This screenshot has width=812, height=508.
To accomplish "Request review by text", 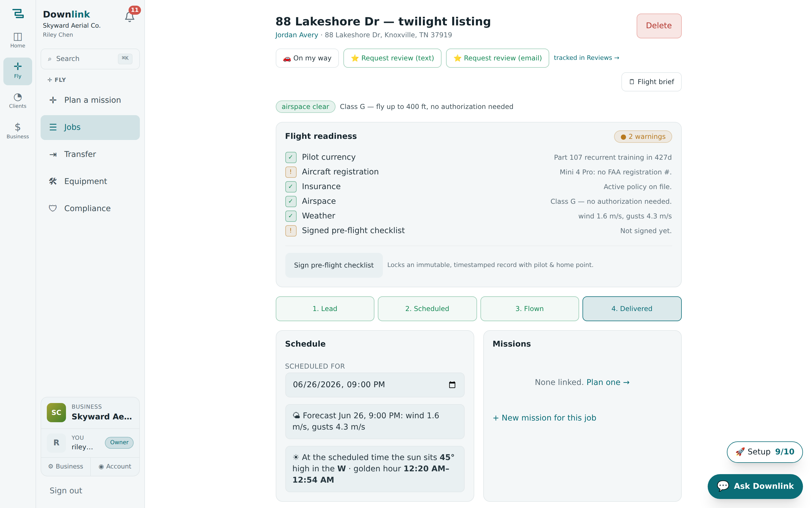I will [392, 58].
